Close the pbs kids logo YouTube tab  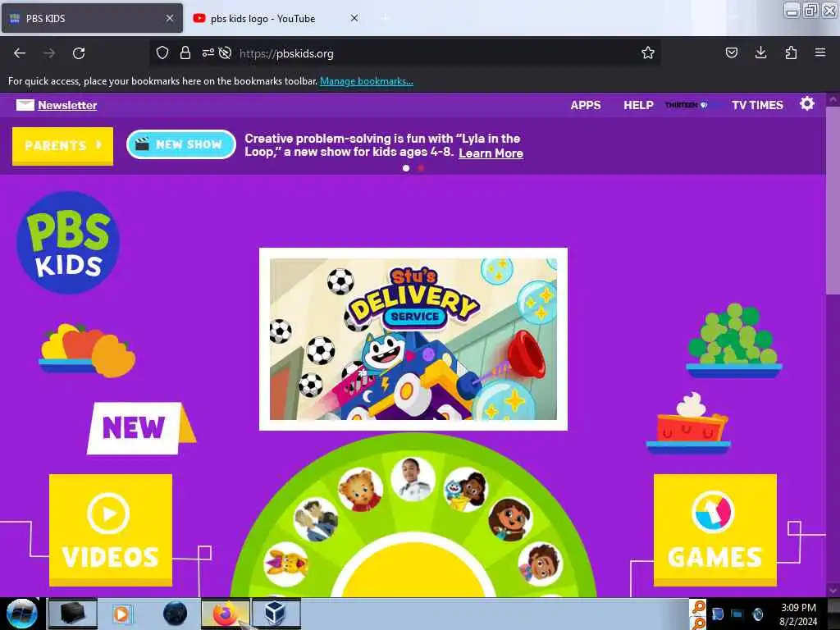point(354,18)
